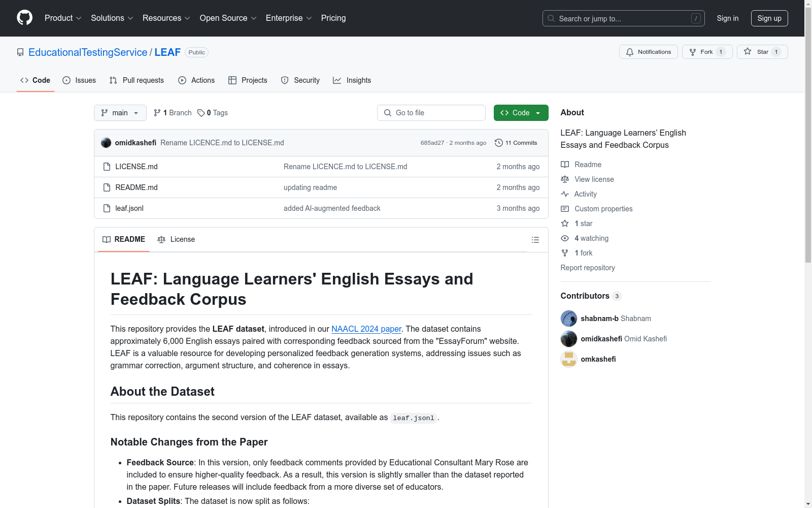Expand the Resources menu
Viewport: 812px width, 508px height.
click(x=166, y=18)
